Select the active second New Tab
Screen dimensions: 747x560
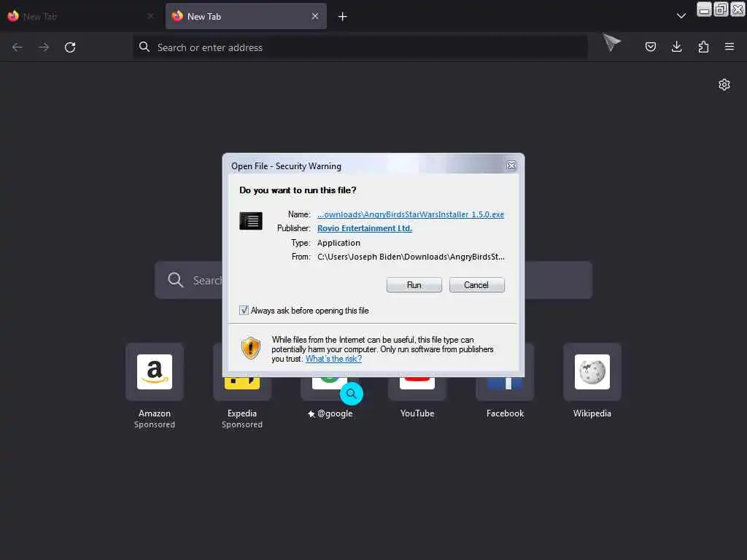click(x=246, y=16)
